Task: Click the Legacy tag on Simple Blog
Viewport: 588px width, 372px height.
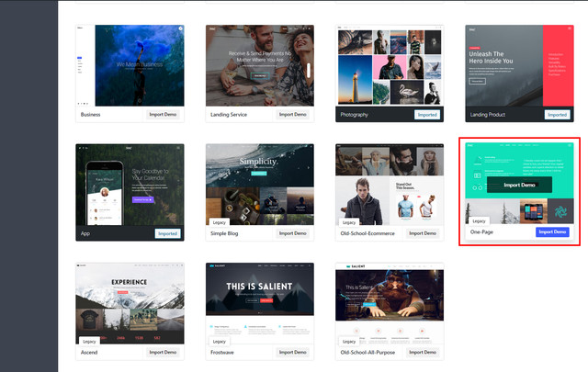Action: point(220,222)
